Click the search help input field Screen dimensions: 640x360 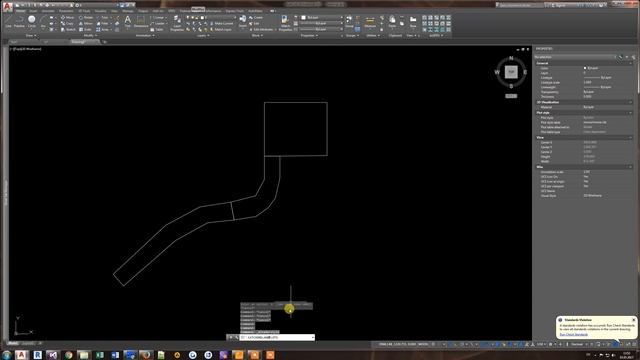click(520, 5)
